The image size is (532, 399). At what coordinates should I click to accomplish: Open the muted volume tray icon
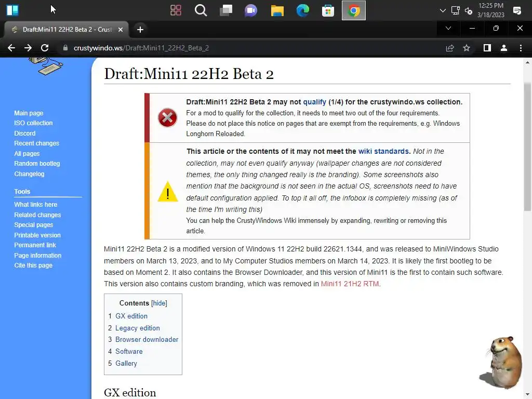click(x=469, y=11)
